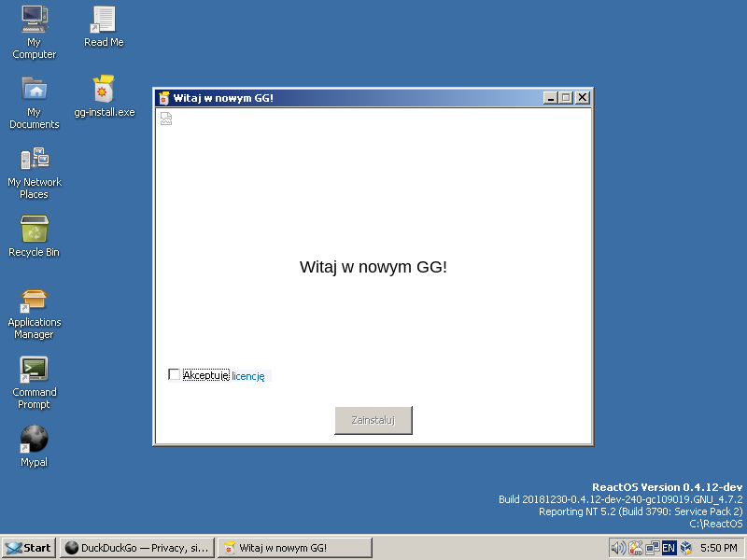The height and width of the screenshot is (560, 747).
Task: Open the volume speaker tray icon
Action: point(618,548)
